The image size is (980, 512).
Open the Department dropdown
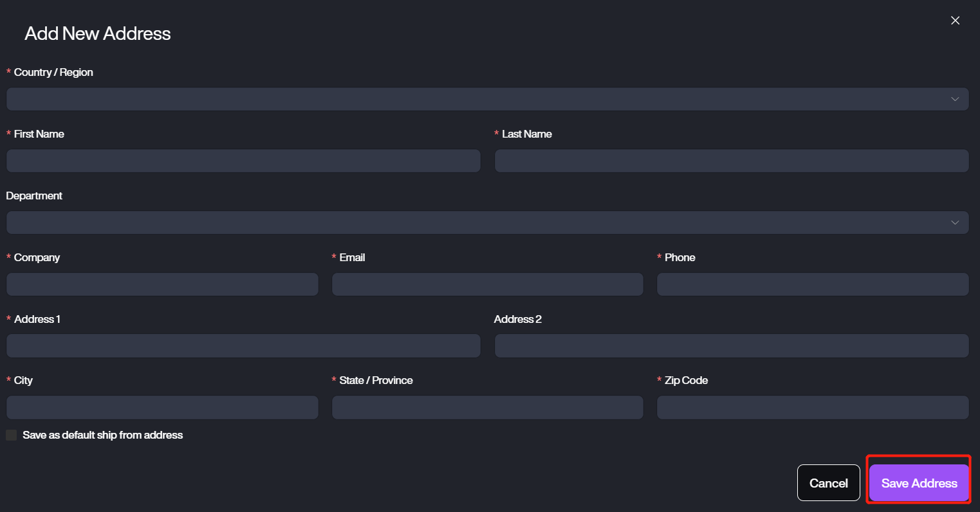[476, 223]
